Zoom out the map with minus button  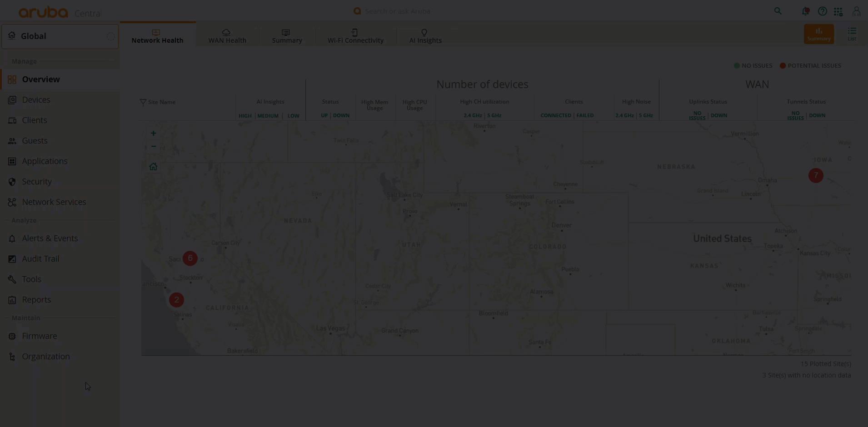[x=153, y=146]
